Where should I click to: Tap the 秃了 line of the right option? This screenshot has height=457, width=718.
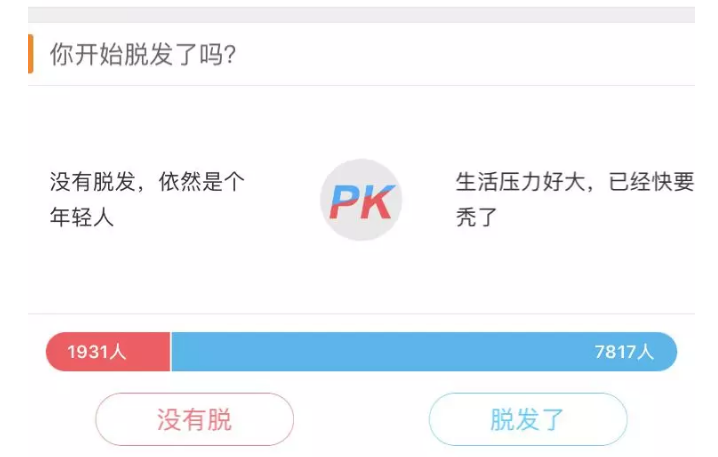click(476, 217)
